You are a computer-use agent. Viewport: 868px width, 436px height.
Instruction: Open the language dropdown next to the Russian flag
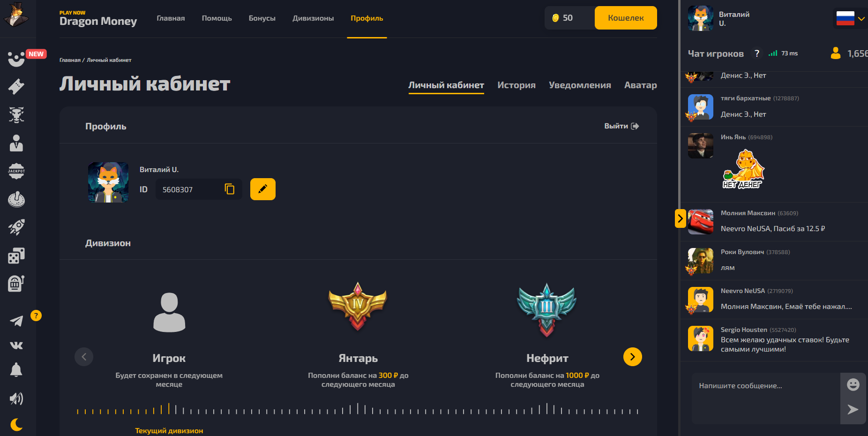click(x=861, y=19)
